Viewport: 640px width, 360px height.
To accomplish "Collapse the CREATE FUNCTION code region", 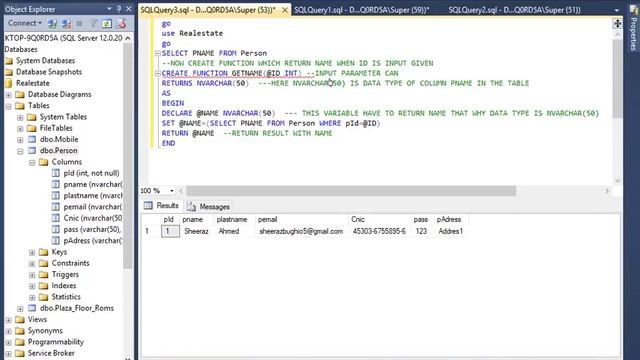I will click(158, 73).
